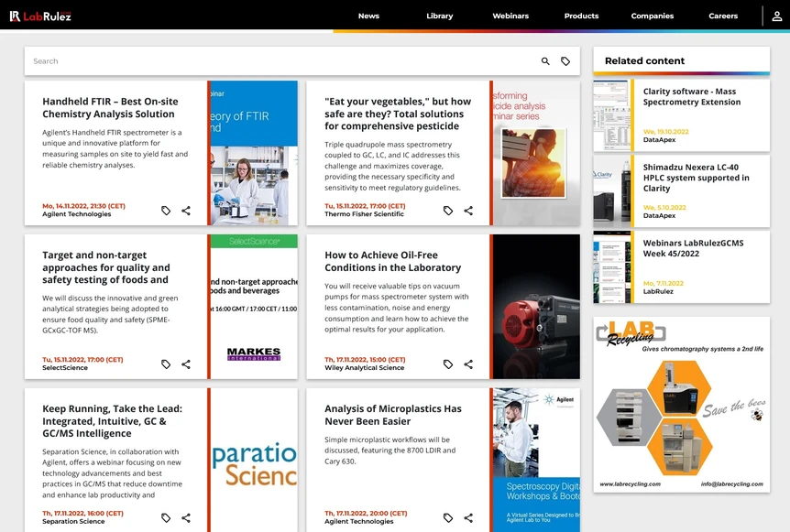This screenshot has height=532, width=790.
Task: Click date Th, 17.11.2022, 20:00 (CET)
Action: pyautogui.click(x=366, y=513)
